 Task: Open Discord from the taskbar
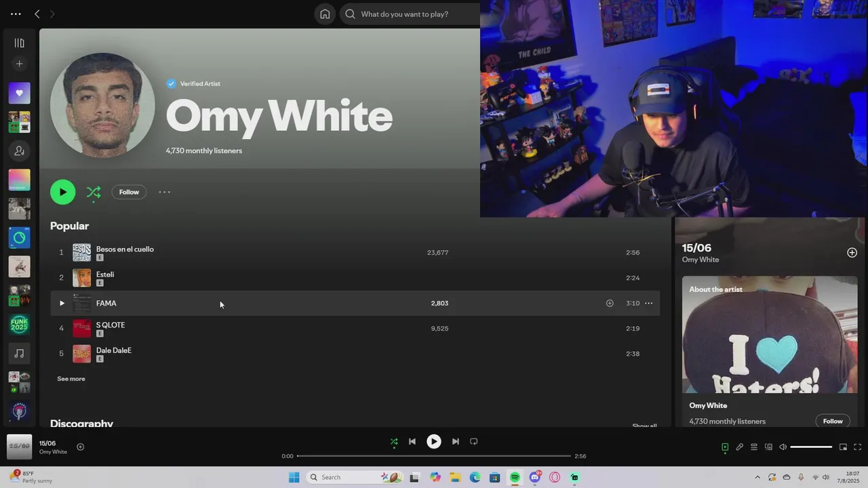(535, 477)
